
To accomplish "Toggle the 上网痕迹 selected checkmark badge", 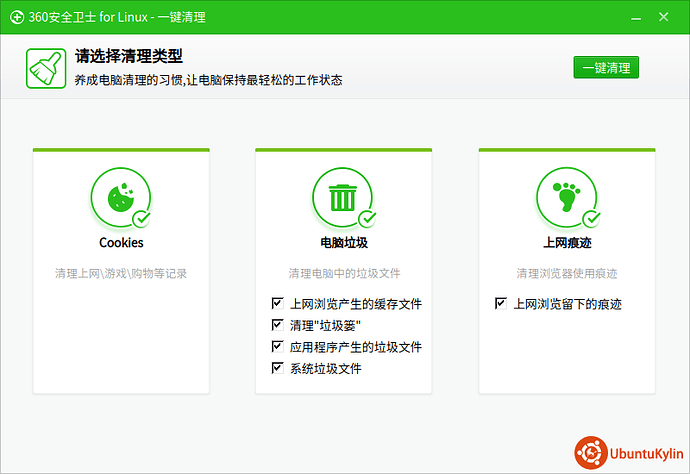I will tap(591, 219).
